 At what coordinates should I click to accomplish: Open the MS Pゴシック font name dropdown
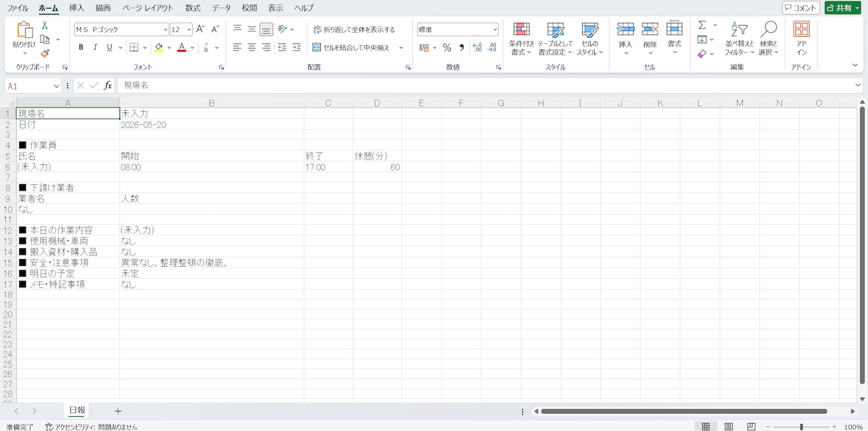165,30
